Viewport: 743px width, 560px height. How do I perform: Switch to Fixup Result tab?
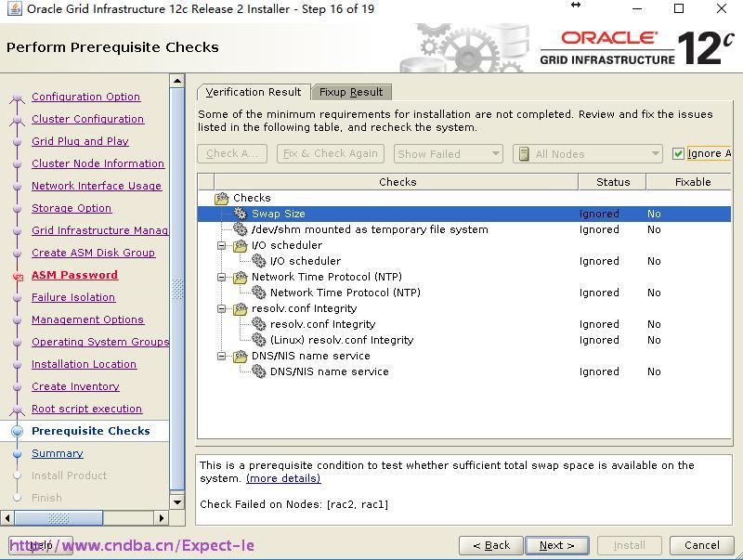(351, 92)
